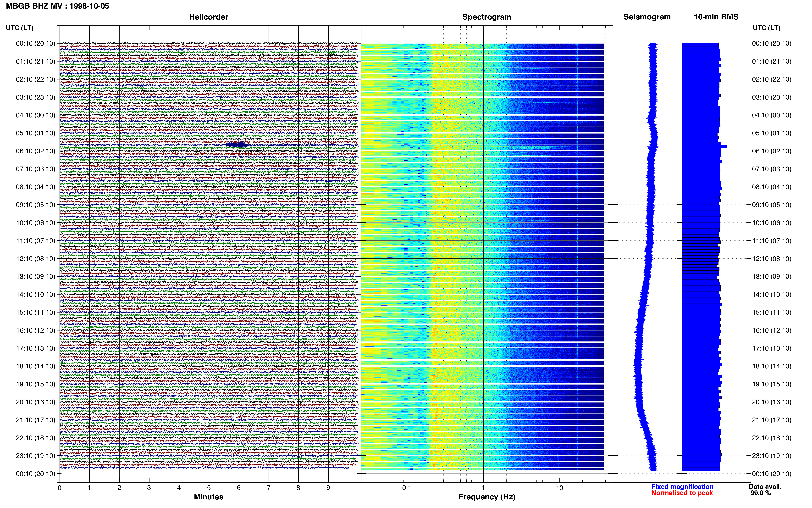Click right-side time label '23:10 (19:10)'
This screenshot has width=812, height=508.
pyautogui.click(x=772, y=456)
